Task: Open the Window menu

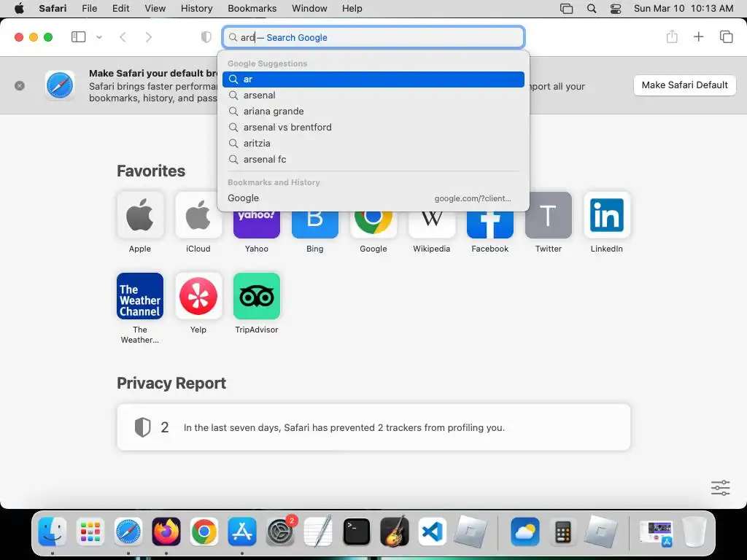Action: [309, 9]
